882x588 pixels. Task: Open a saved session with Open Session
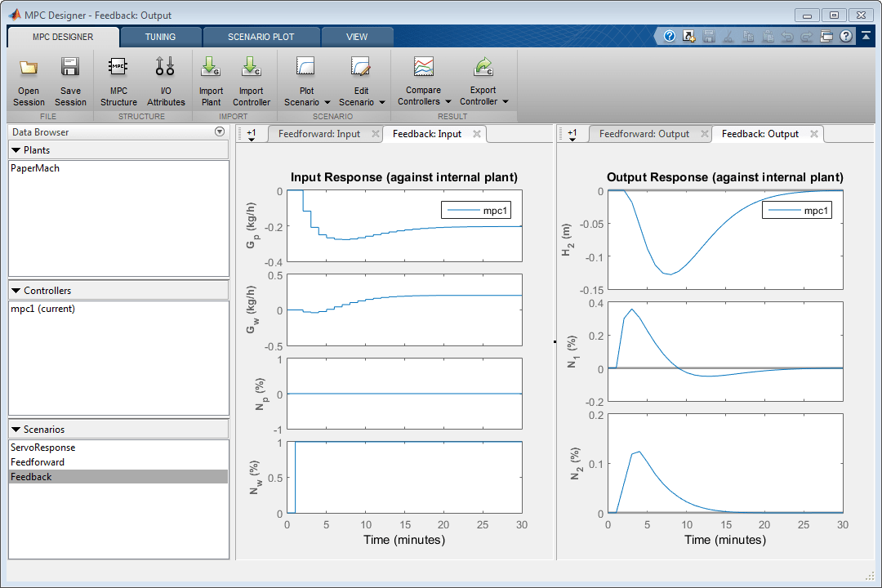(28, 82)
